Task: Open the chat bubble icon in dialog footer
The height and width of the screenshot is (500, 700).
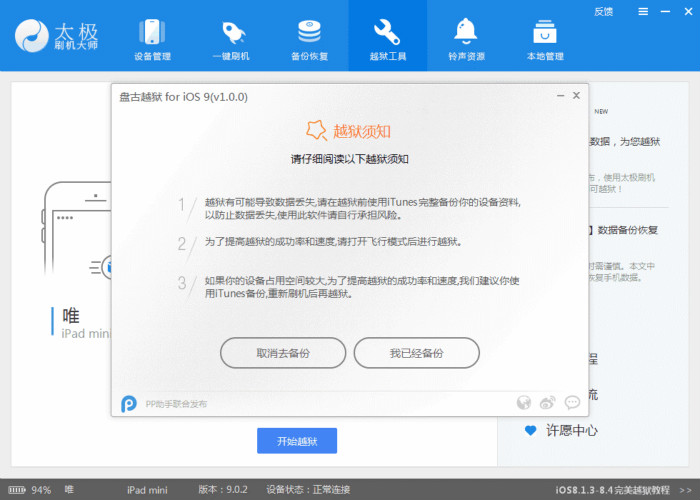Action: tap(572, 403)
